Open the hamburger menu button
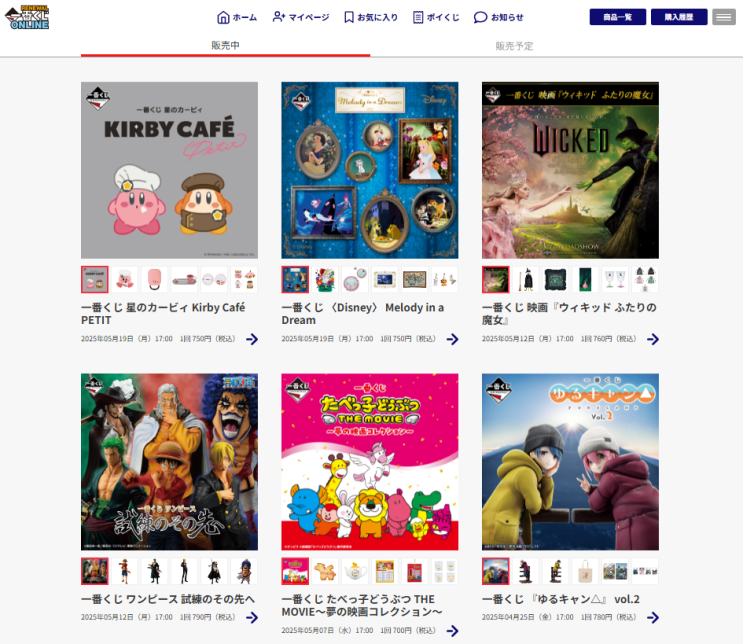743x644 pixels. pyautogui.click(x=724, y=17)
